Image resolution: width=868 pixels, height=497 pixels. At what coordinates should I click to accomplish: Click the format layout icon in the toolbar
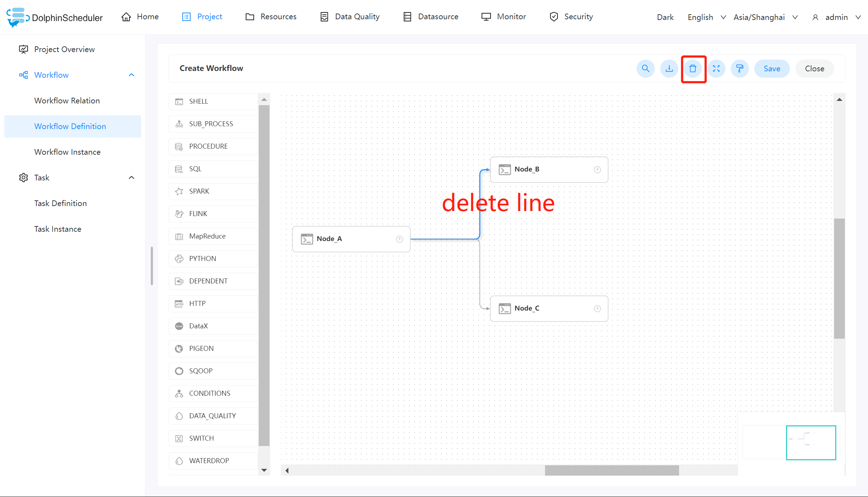coord(740,68)
